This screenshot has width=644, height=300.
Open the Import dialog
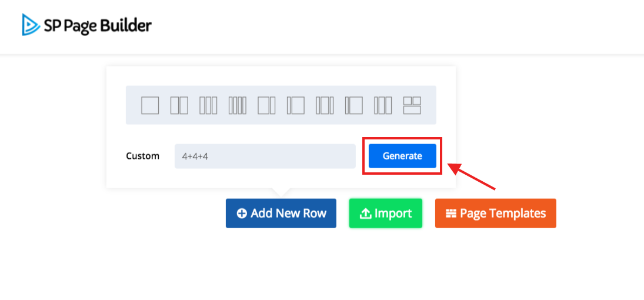(x=386, y=214)
